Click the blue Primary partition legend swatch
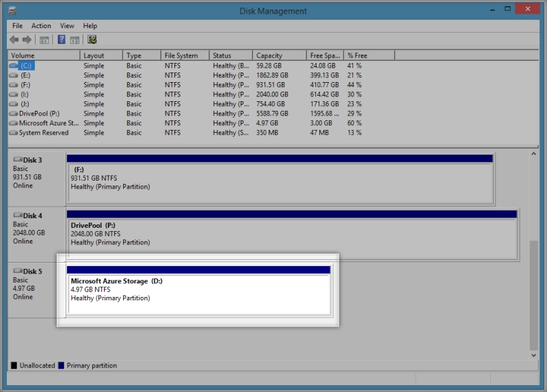 (61, 365)
